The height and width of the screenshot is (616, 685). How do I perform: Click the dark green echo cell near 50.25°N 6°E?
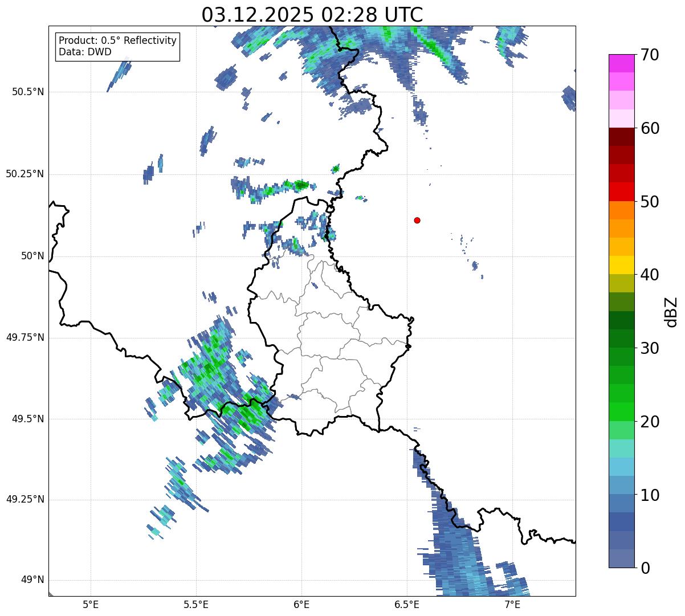click(301, 184)
